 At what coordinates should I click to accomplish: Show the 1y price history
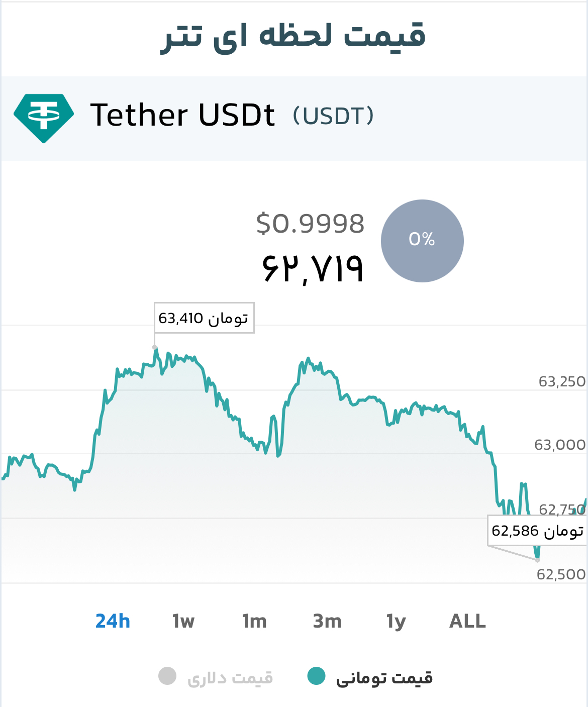point(396,623)
